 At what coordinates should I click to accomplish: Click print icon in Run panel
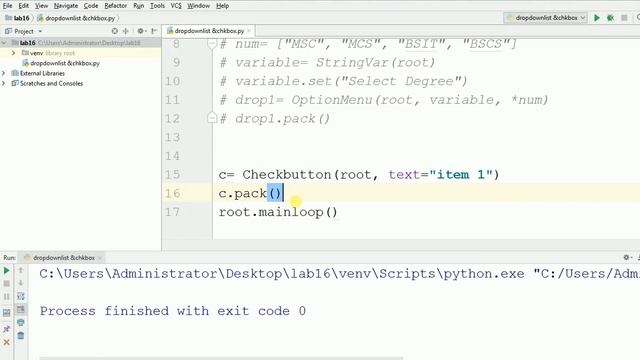click(x=21, y=322)
